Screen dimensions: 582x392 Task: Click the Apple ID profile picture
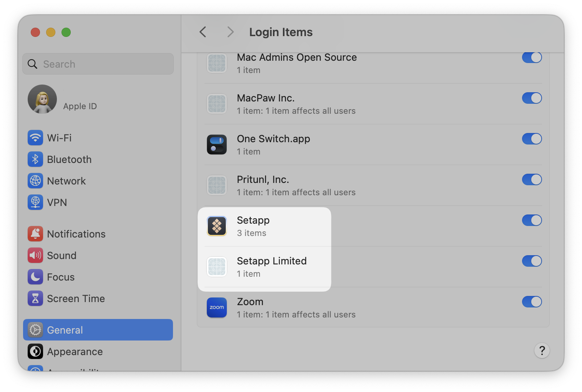pos(42,99)
